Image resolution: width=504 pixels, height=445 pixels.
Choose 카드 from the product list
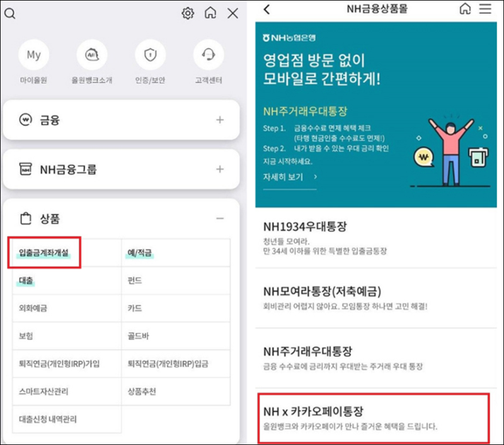point(176,308)
